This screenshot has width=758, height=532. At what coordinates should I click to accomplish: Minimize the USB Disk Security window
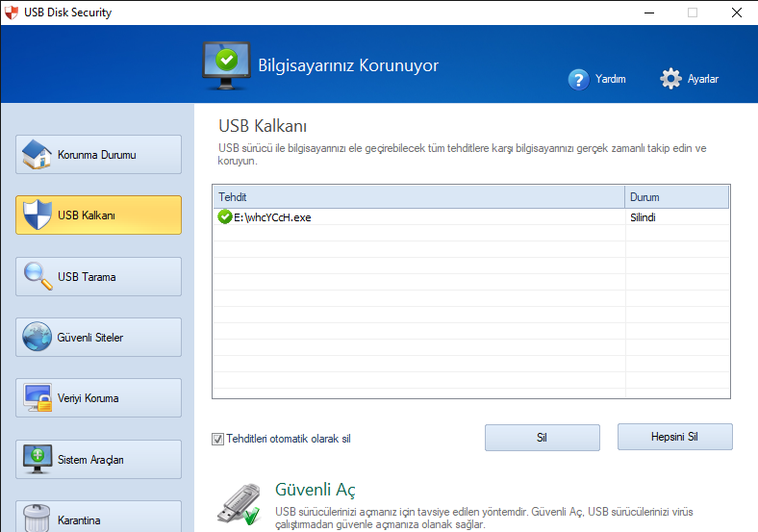649,13
